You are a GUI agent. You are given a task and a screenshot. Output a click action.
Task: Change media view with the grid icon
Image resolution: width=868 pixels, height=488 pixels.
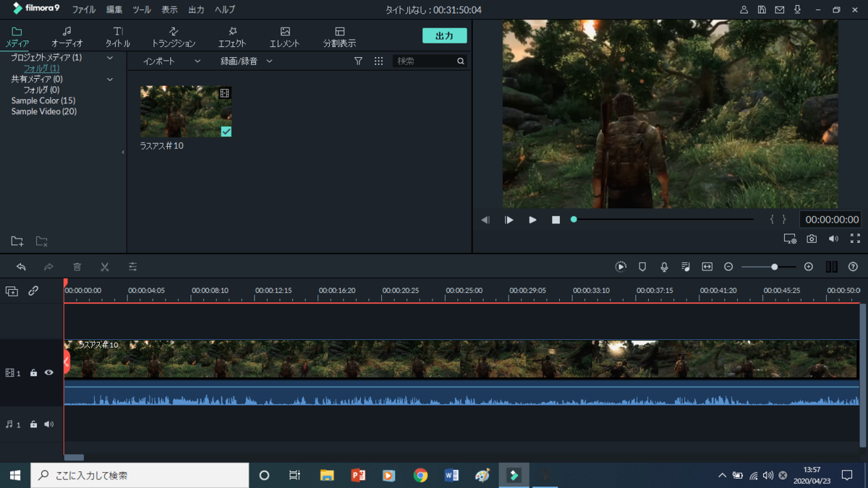(x=378, y=61)
